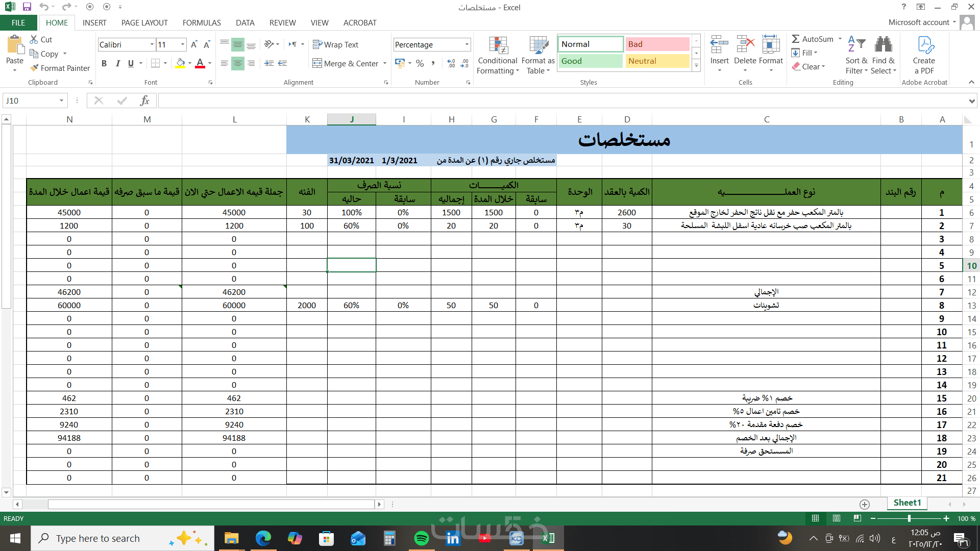The width and height of the screenshot is (980, 551).
Task: Click the yellow fill color button
Action: tap(180, 63)
